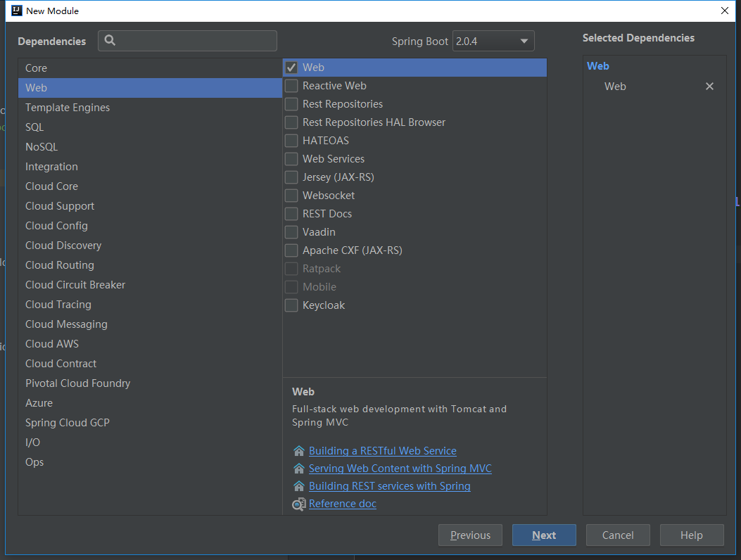The height and width of the screenshot is (560, 741).
Task: Click the search magnifier icon
Action: (x=110, y=41)
